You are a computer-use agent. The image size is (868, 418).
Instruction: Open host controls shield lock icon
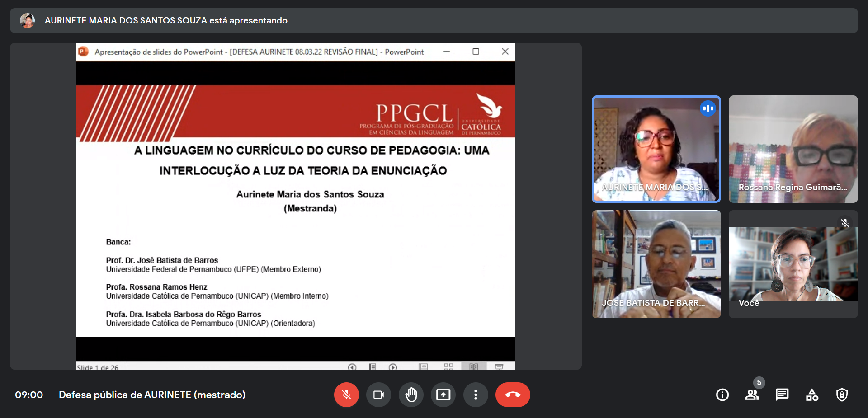coord(842,395)
